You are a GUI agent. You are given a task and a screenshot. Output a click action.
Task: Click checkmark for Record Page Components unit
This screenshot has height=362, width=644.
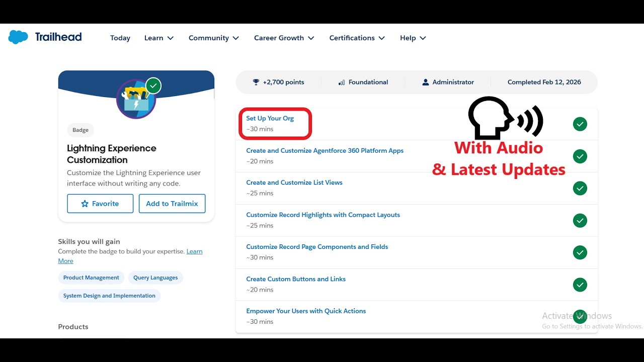pyautogui.click(x=580, y=252)
